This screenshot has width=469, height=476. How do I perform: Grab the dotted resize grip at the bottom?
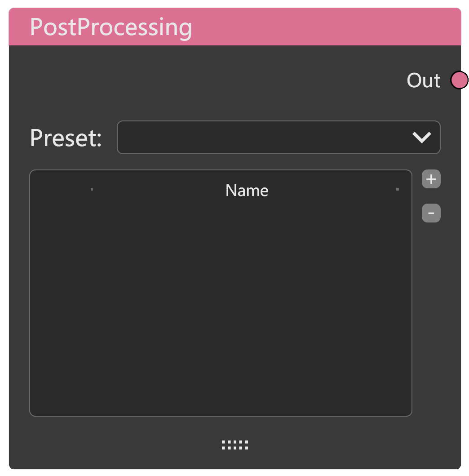click(x=234, y=445)
